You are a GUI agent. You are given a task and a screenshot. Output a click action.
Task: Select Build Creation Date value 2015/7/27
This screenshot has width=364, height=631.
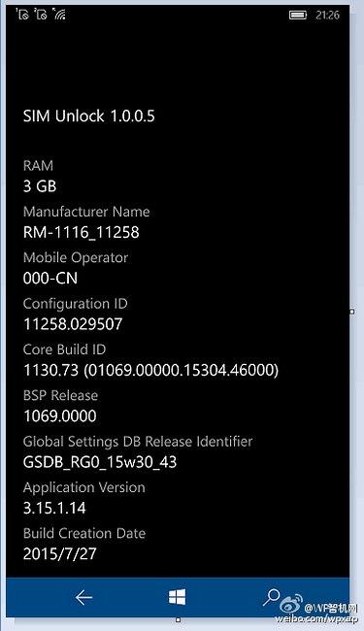click(x=60, y=553)
